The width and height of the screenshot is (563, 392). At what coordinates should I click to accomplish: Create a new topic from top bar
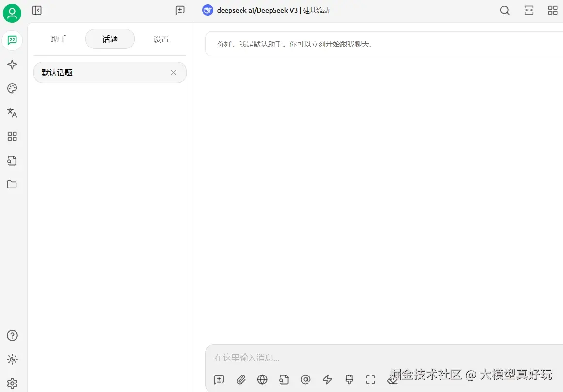[180, 10]
